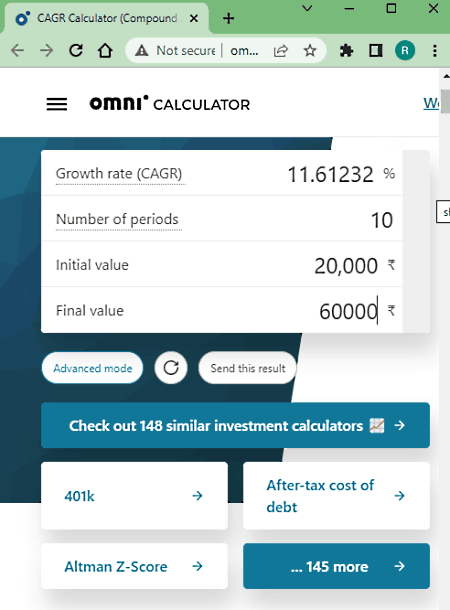Click the vertical scrollbar up arrow
Screen dimensions: 450x610
[446, 76]
